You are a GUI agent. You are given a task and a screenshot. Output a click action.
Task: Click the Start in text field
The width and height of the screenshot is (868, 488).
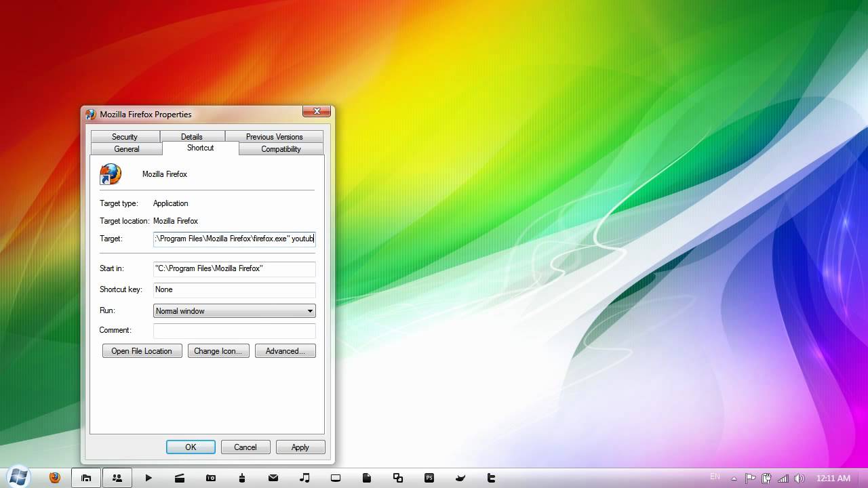[235, 268]
